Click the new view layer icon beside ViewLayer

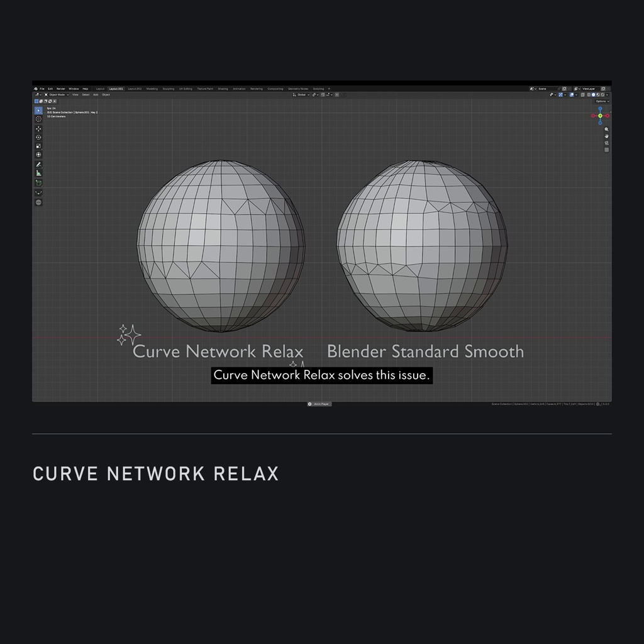point(603,89)
